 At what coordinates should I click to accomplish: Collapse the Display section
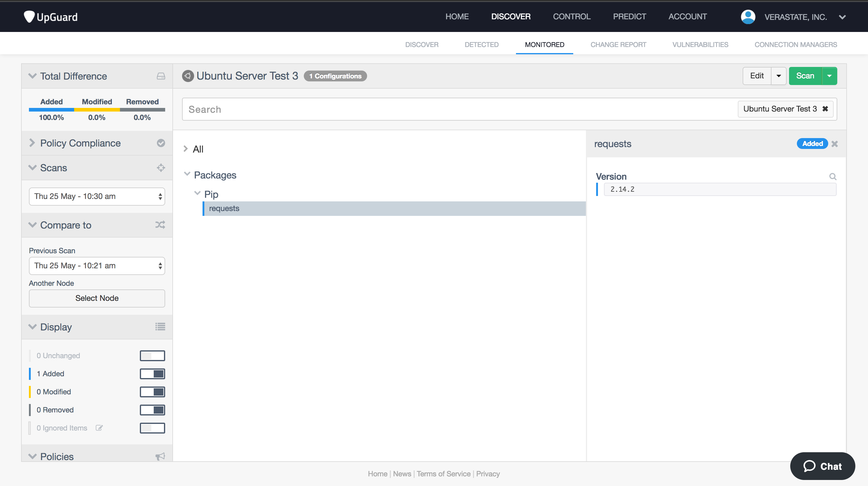coord(32,327)
